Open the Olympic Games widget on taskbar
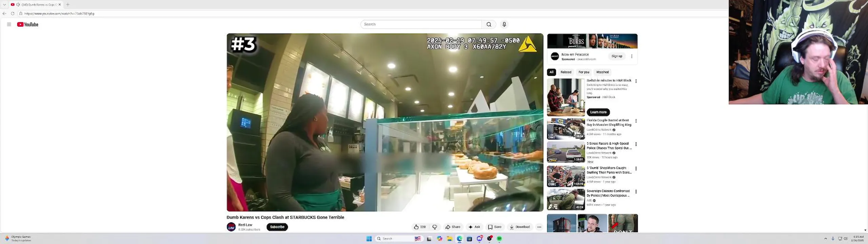The width and height of the screenshot is (868, 244). [x=18, y=239]
